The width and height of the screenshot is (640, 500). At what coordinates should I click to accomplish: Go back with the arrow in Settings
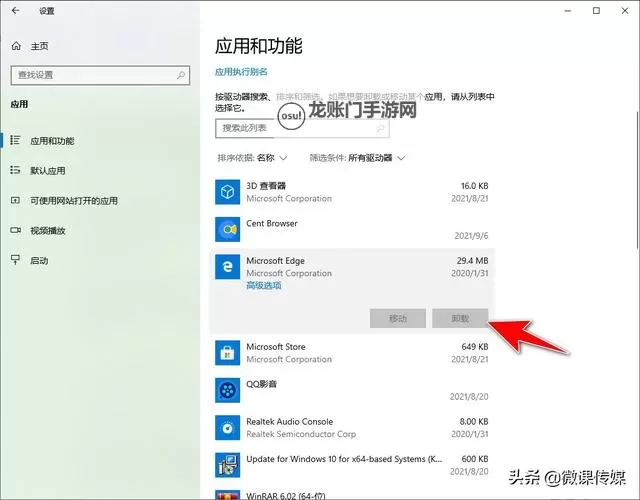(x=16, y=11)
